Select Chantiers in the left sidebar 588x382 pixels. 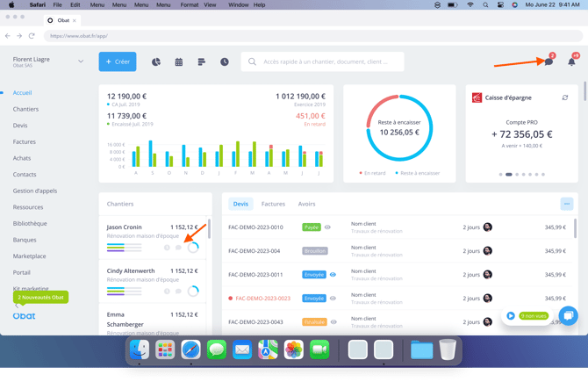click(25, 109)
